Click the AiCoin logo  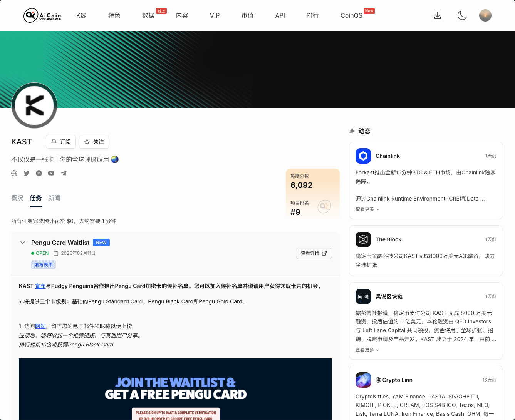pyautogui.click(x=42, y=15)
